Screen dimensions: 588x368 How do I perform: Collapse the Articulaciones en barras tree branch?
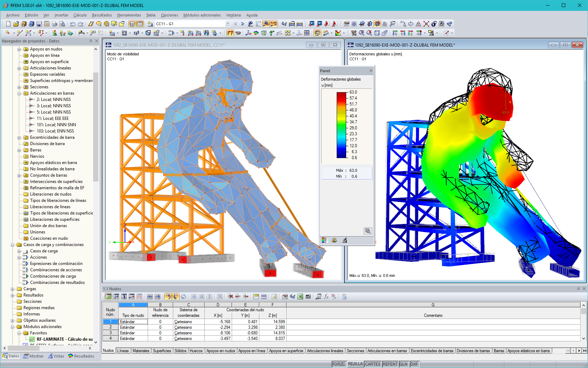pos(19,93)
